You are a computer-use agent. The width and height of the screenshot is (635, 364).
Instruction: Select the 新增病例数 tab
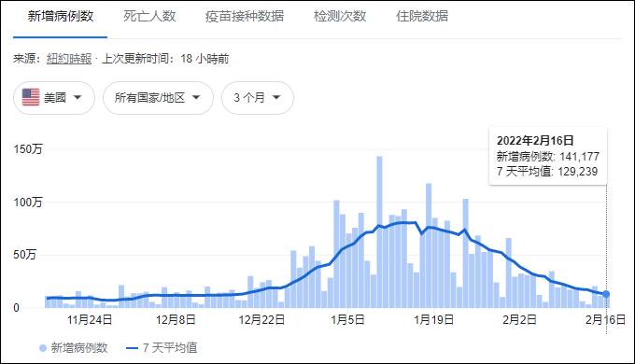click(61, 16)
